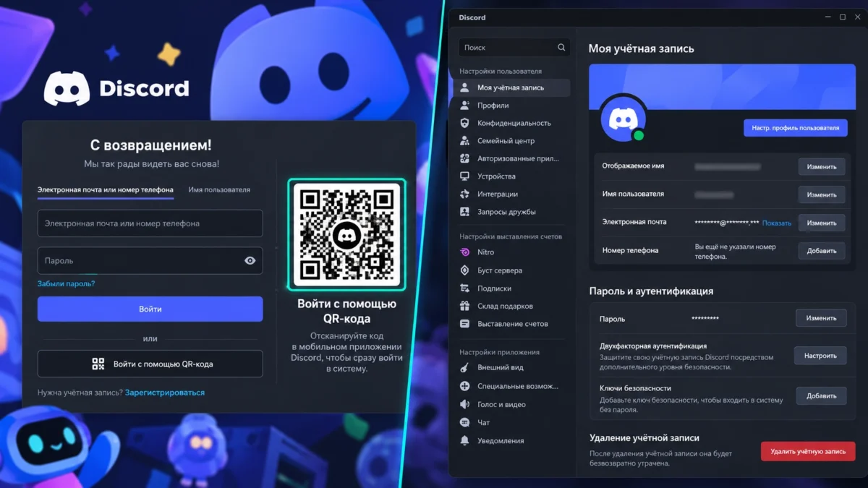Click Войти с помощью QR-кода button

point(150,364)
